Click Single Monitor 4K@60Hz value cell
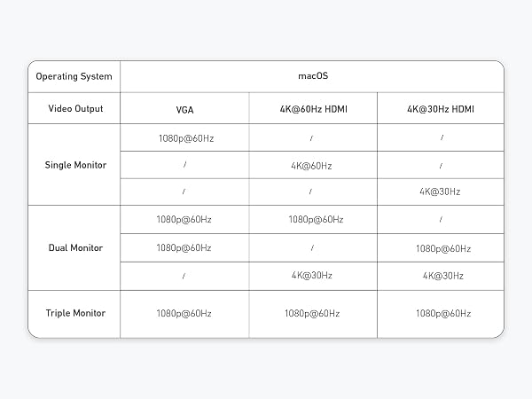The width and height of the screenshot is (532, 399). (x=313, y=165)
